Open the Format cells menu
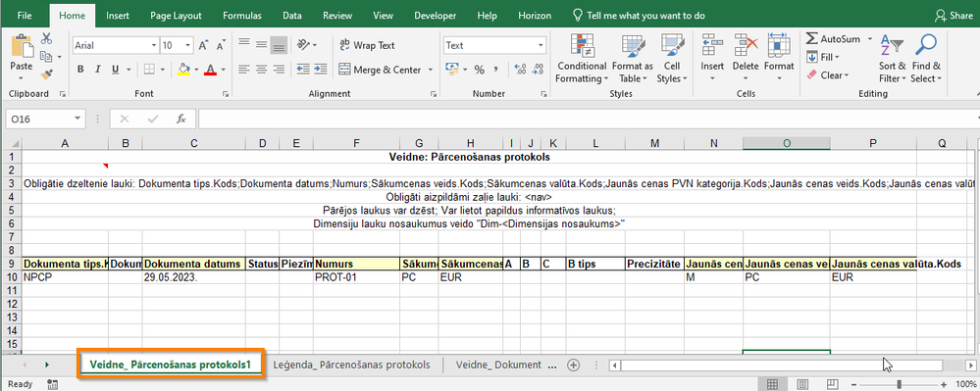 point(779,59)
